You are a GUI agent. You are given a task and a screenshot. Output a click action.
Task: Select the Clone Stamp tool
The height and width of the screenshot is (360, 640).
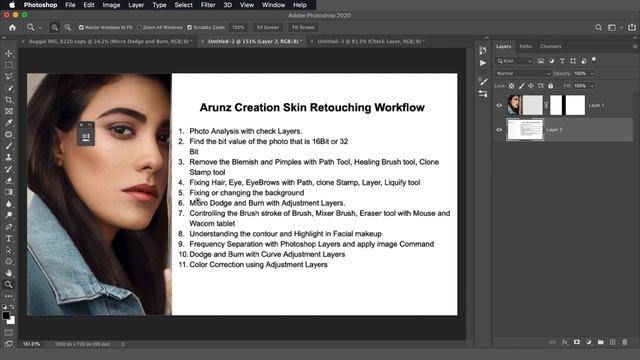pyautogui.click(x=9, y=157)
